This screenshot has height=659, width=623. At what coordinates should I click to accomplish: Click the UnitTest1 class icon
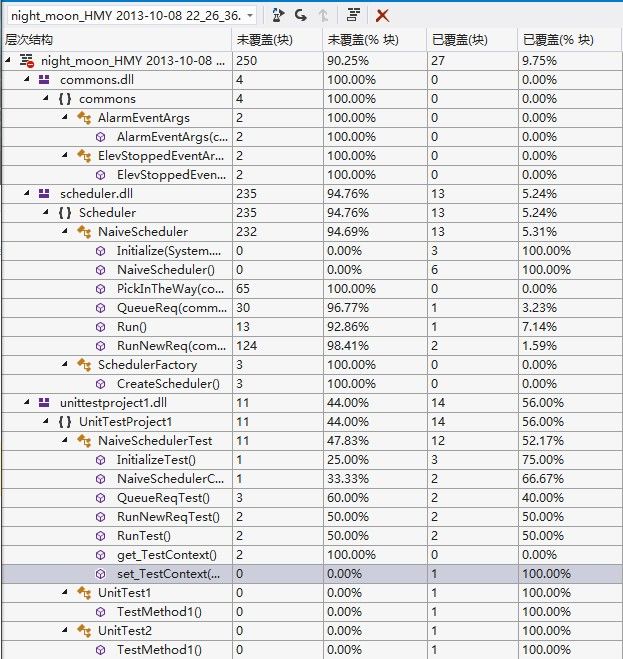coord(84,593)
